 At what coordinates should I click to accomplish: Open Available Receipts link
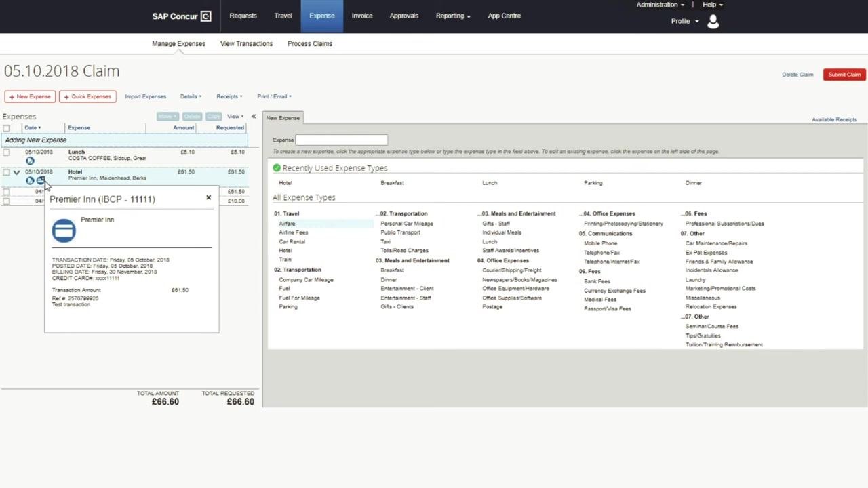click(834, 120)
